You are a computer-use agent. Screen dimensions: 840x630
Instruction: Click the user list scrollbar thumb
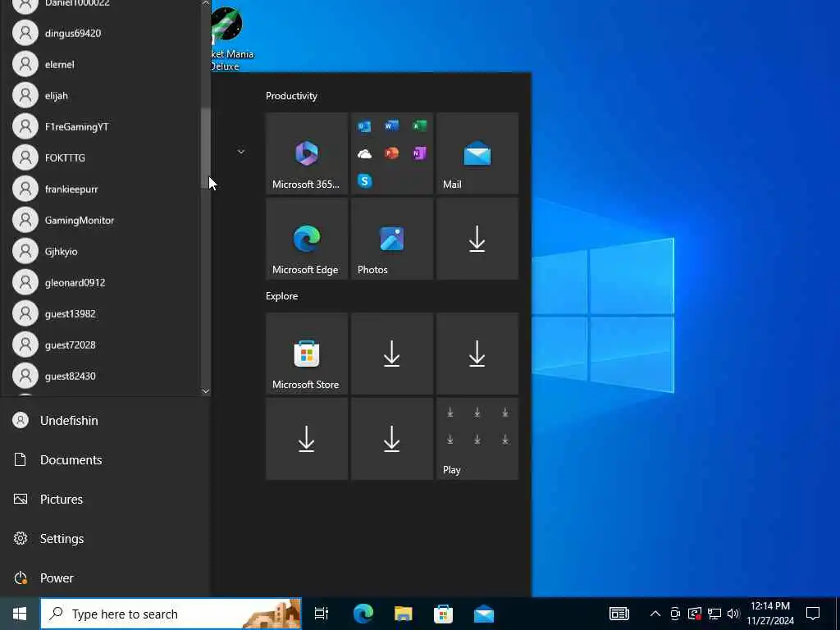click(206, 148)
